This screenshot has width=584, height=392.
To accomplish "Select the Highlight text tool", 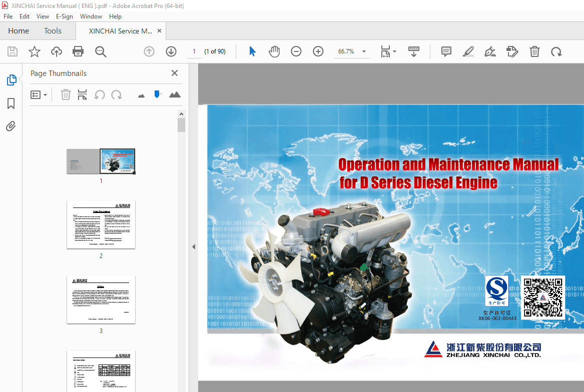I will click(468, 51).
